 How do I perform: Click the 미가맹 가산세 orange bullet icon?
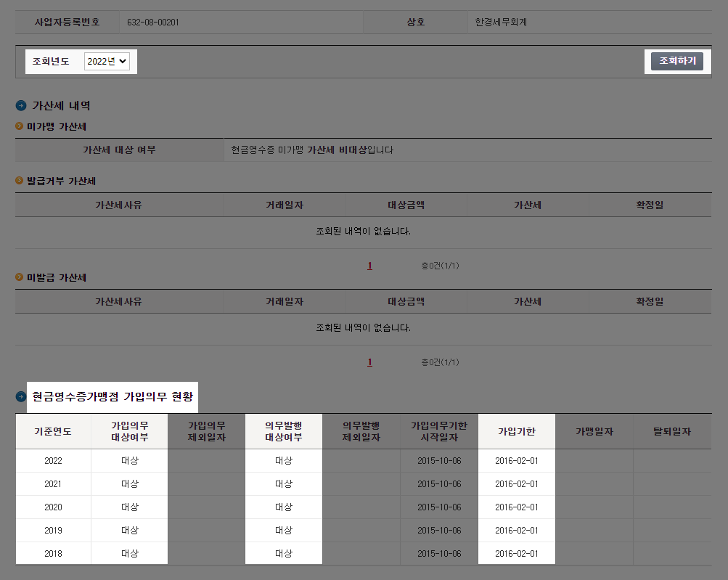[x=19, y=126]
